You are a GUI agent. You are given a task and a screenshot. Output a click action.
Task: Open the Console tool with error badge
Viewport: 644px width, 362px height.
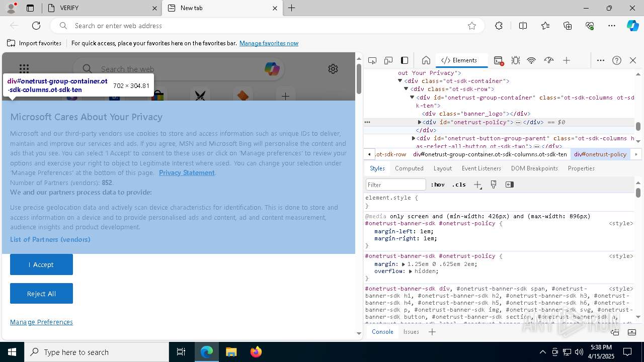(499, 60)
